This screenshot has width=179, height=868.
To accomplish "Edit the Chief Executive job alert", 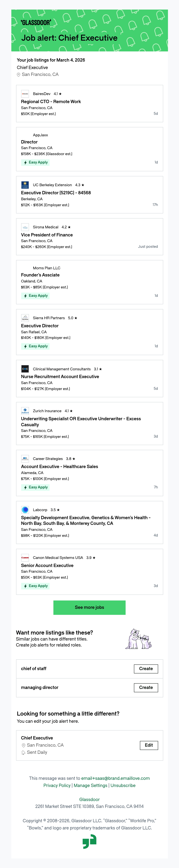I will point(149,745).
